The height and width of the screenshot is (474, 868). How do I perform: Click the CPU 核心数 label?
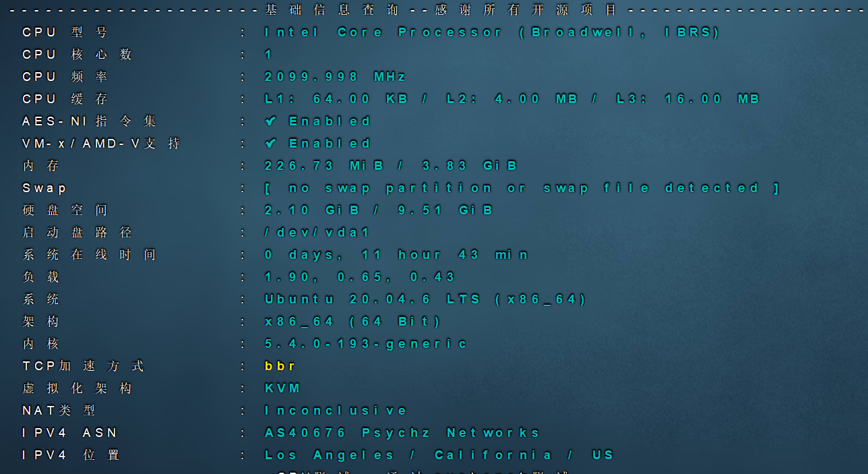[x=77, y=55]
